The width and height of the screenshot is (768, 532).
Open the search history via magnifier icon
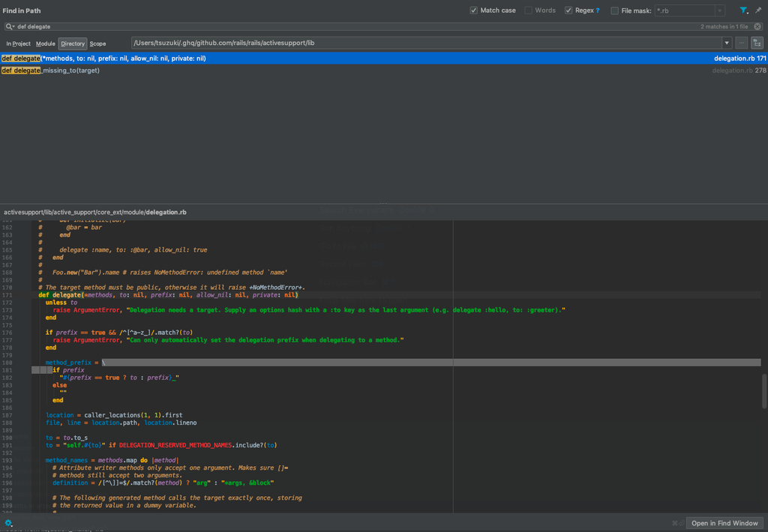pos(10,25)
